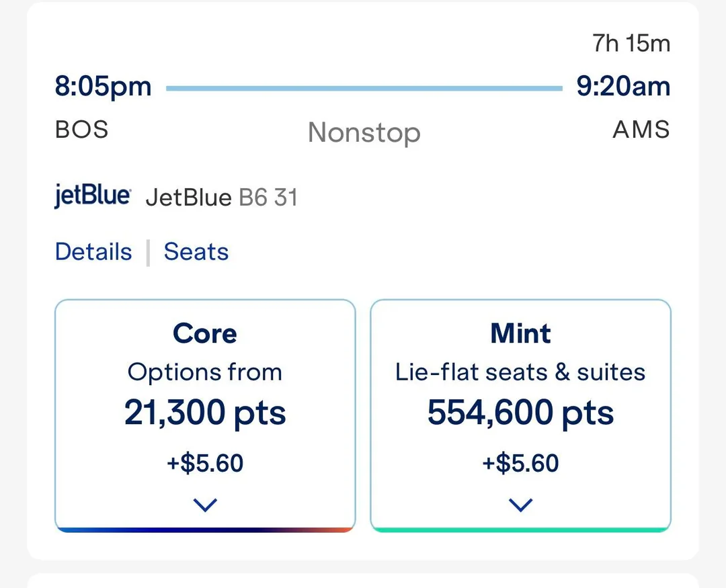Click the BOS origin airport code
The height and width of the screenshot is (588, 726).
pos(81,129)
